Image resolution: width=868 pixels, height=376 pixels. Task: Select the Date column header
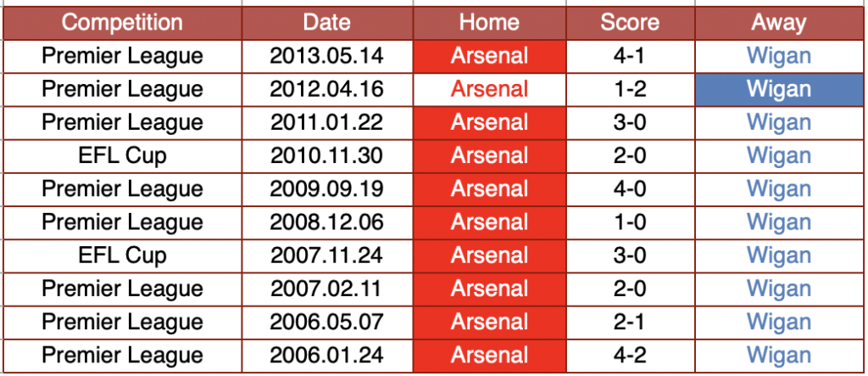pyautogui.click(x=327, y=23)
